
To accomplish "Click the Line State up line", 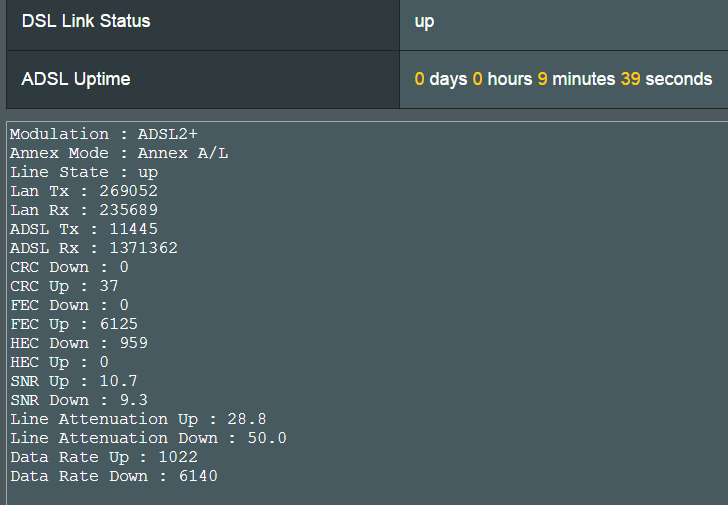I will point(84,172).
